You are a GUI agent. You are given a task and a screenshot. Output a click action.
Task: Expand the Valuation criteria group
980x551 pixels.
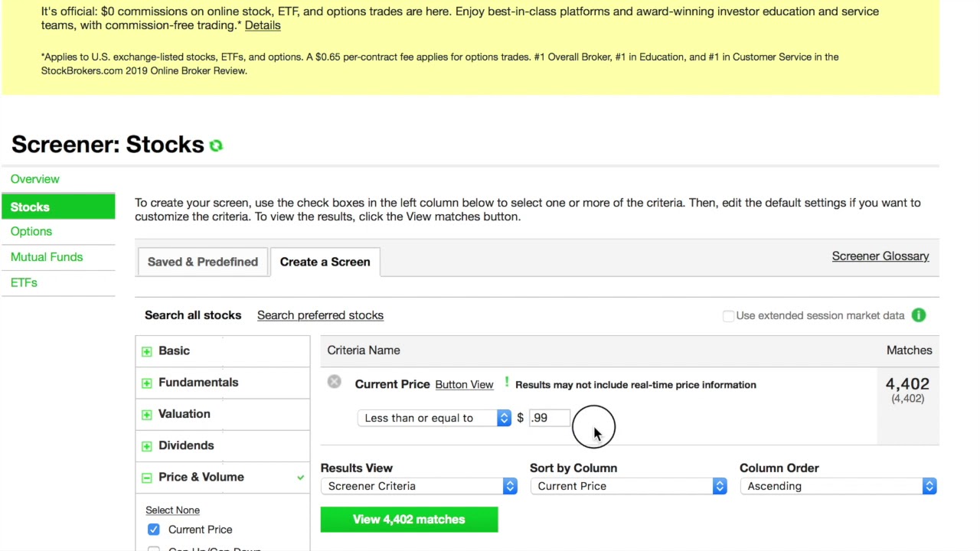147,415
